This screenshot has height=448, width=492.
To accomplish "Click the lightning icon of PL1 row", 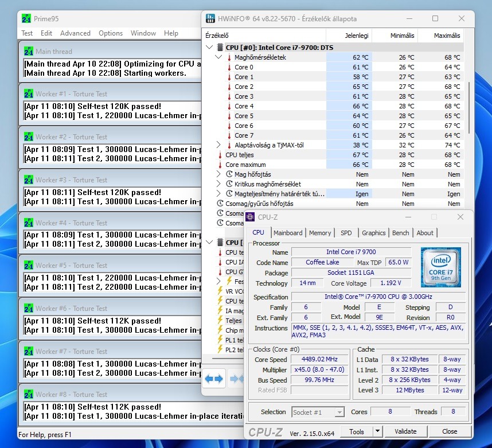I will click(x=220, y=340).
